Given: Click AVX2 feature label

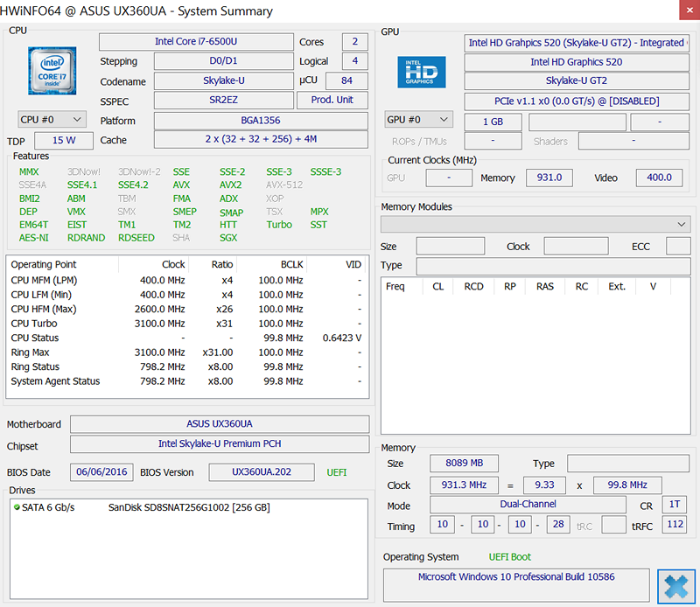Looking at the screenshot, I should 230,185.
